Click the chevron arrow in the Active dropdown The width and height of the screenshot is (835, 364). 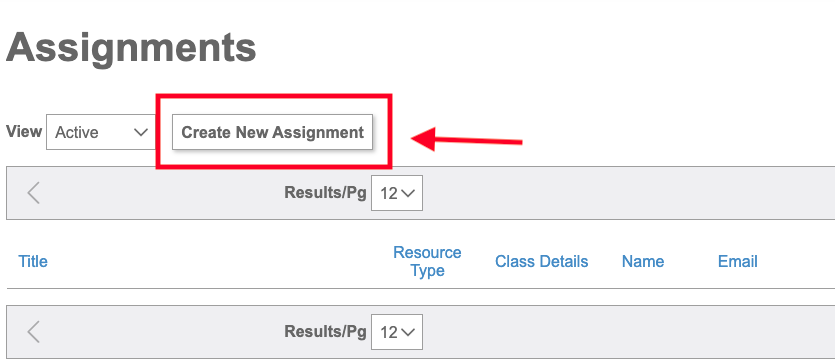141,132
